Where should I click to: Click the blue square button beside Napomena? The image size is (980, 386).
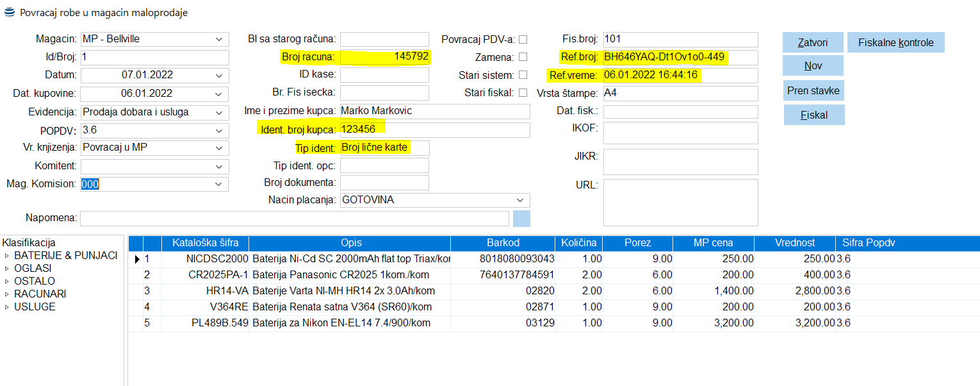coord(521,218)
